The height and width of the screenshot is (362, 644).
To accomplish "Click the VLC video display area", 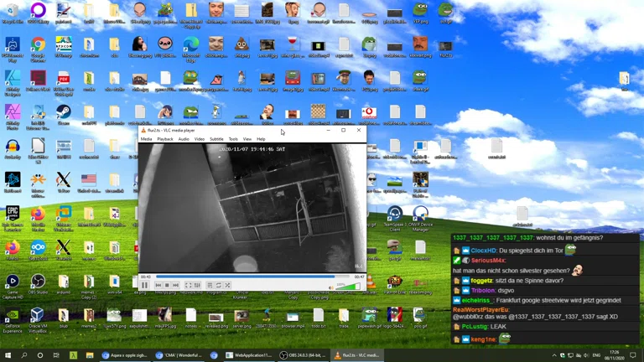I will tap(252, 208).
